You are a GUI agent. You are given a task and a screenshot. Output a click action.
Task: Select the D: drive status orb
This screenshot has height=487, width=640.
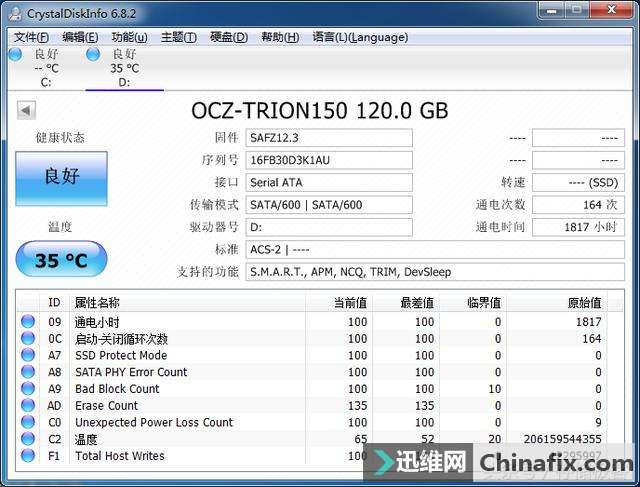(x=93, y=54)
